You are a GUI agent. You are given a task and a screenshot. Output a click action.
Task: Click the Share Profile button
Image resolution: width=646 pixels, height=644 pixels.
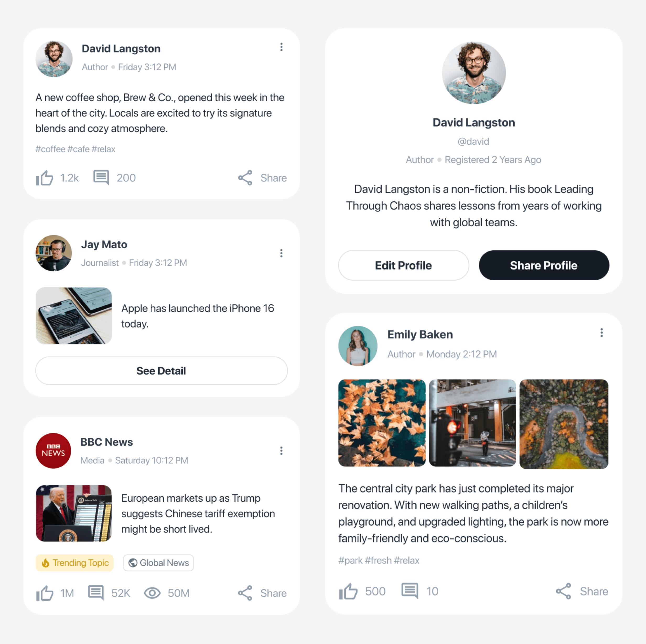(544, 265)
